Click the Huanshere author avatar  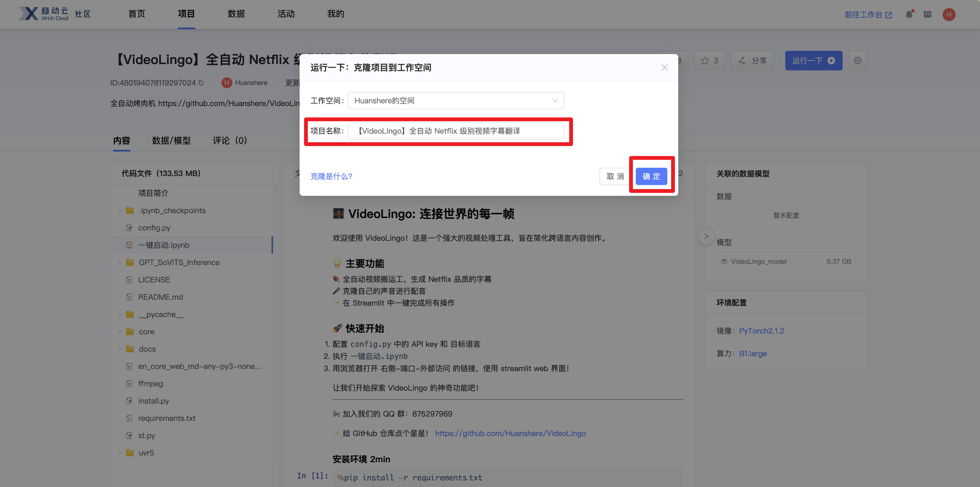pos(227,83)
